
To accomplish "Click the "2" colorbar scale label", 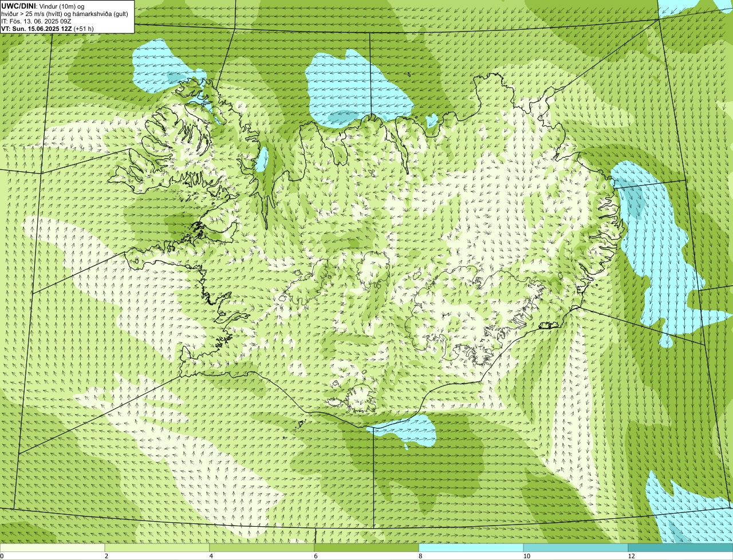I will 107,556.
